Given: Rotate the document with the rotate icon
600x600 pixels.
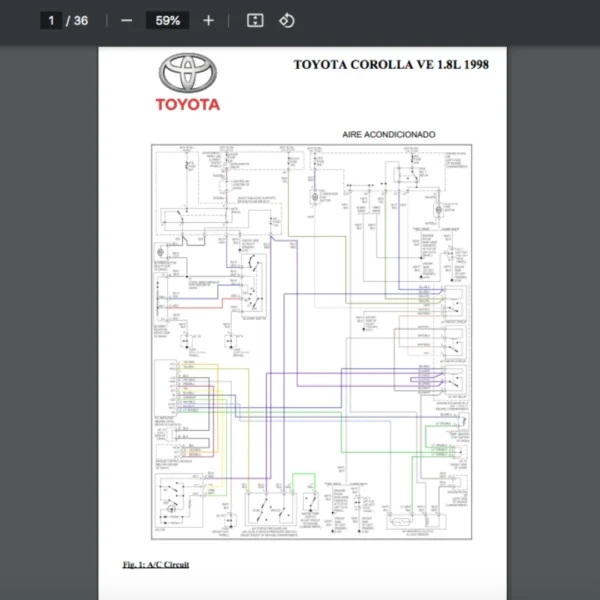Looking at the screenshot, I should point(287,21).
